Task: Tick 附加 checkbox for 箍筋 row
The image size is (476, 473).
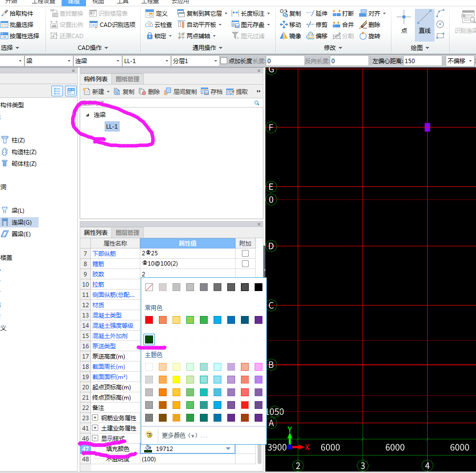Action: (245, 264)
